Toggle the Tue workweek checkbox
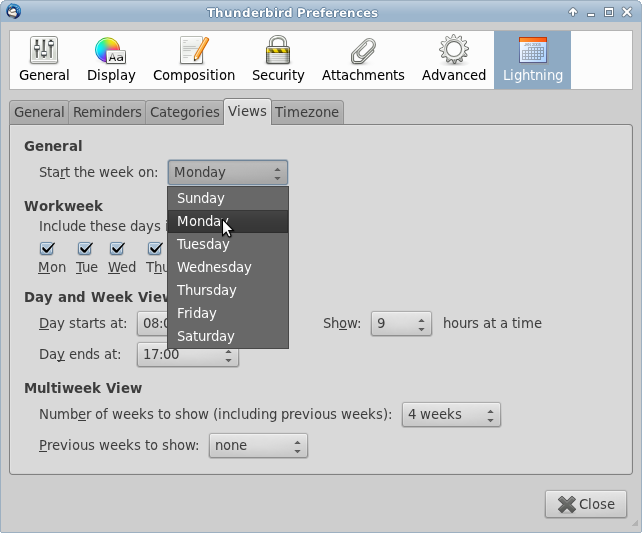 click(85, 248)
